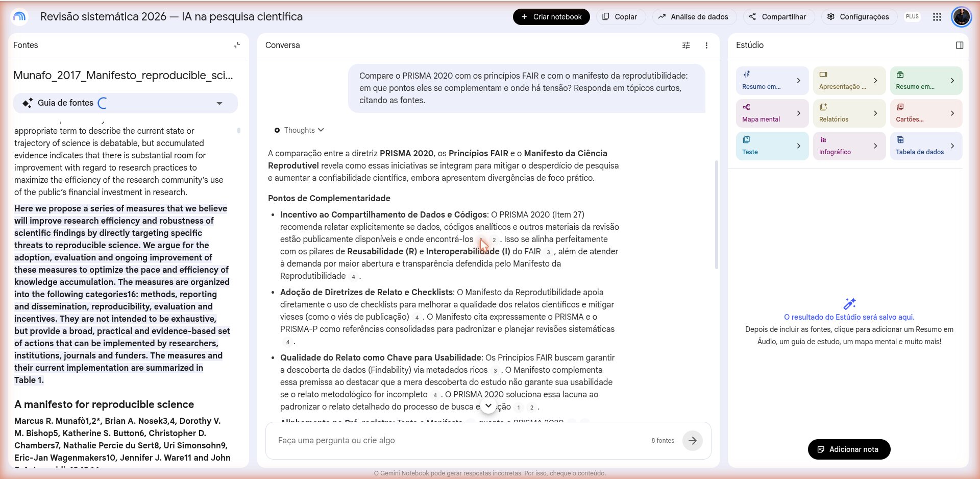Image resolution: width=980 pixels, height=479 pixels.
Task: Jump to bottom with the down-chevron button
Action: point(488,405)
